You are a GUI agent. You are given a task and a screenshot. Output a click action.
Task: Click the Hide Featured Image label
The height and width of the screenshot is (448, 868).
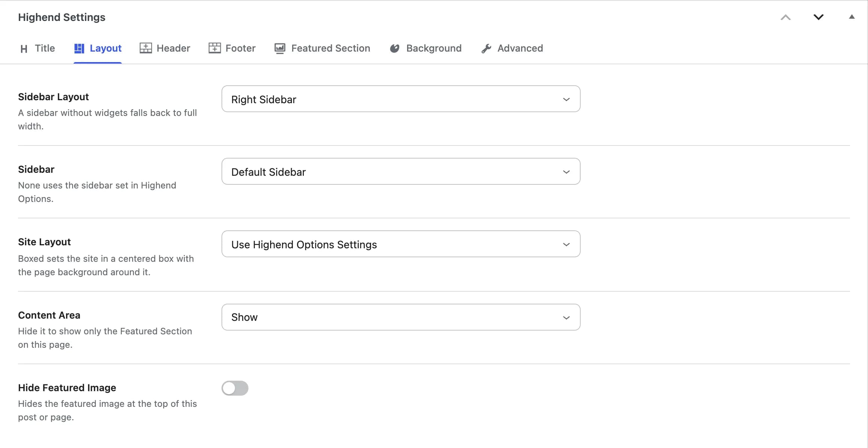pos(67,388)
